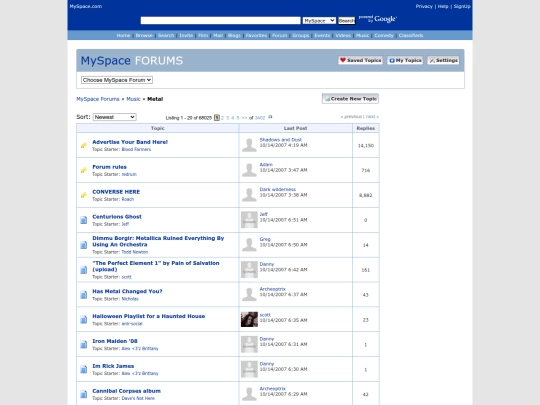Image resolution: width=540 pixels, height=405 pixels.
Task: Open Forum rules topic
Action: click(109, 167)
